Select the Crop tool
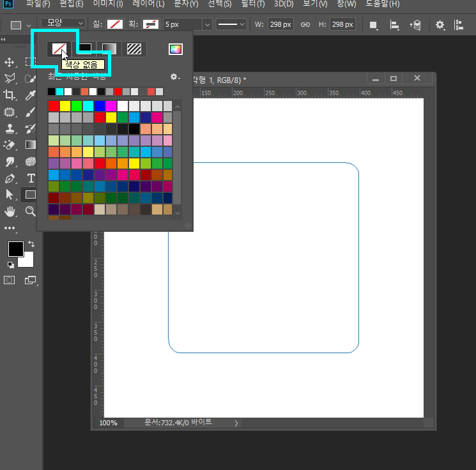Image resolution: width=476 pixels, height=470 pixels. pyautogui.click(x=10, y=95)
